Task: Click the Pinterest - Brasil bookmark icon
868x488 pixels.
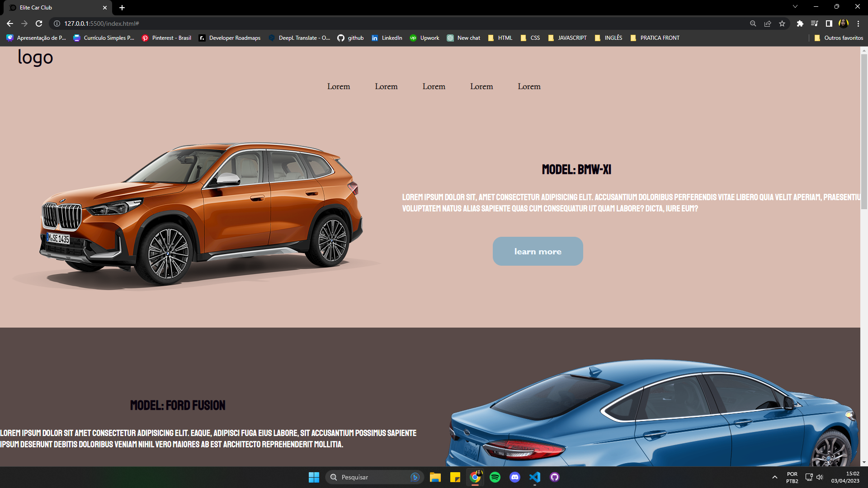Action: [x=145, y=38]
